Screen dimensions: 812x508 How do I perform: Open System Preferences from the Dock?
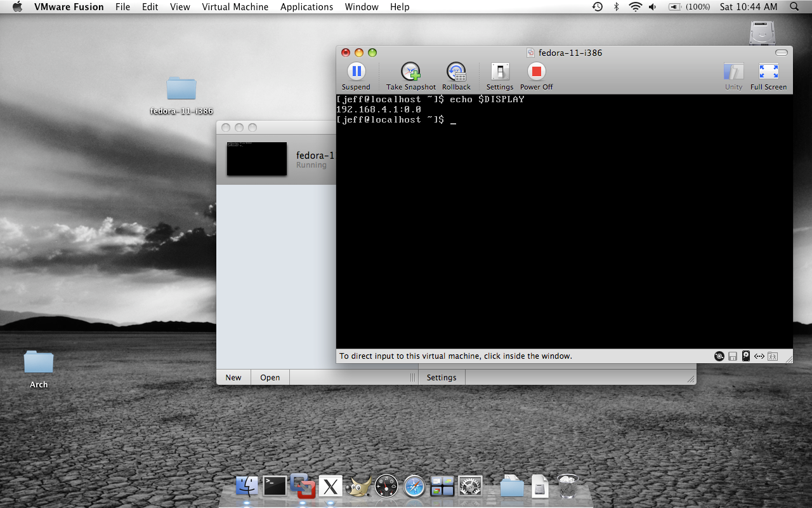tap(470, 486)
